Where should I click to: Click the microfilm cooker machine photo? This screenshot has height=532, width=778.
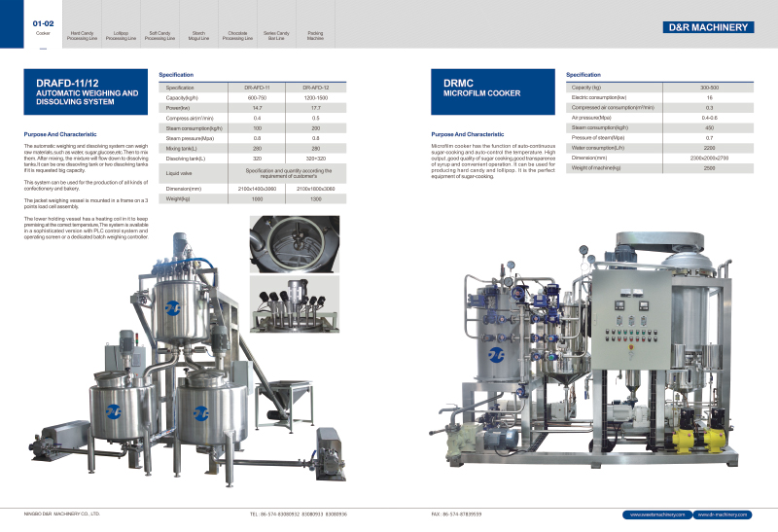coord(585,350)
